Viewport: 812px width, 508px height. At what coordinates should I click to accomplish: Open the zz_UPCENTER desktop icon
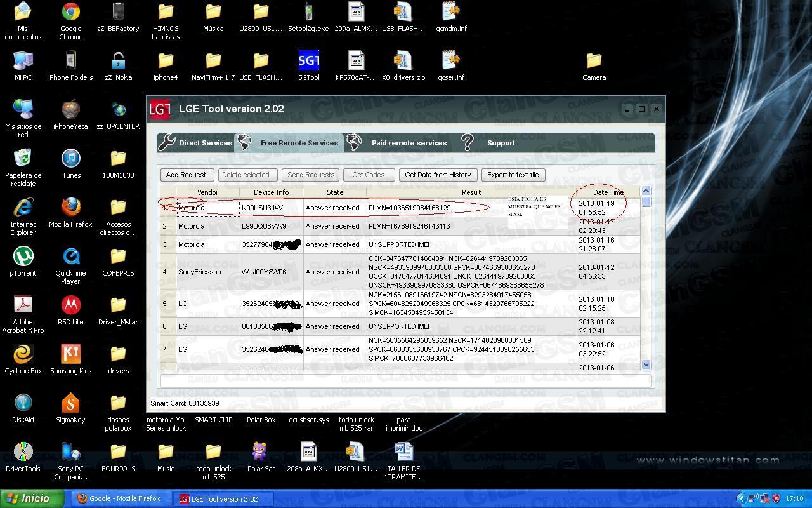click(x=118, y=115)
